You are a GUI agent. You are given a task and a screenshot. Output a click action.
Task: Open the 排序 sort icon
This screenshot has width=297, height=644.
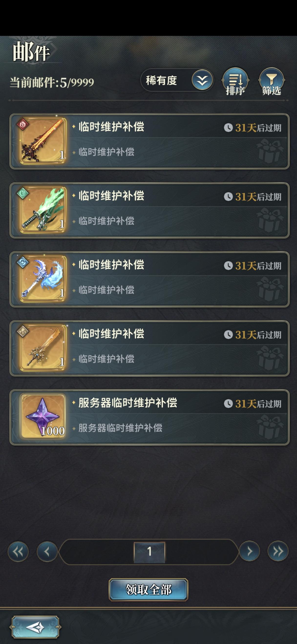[235, 81]
